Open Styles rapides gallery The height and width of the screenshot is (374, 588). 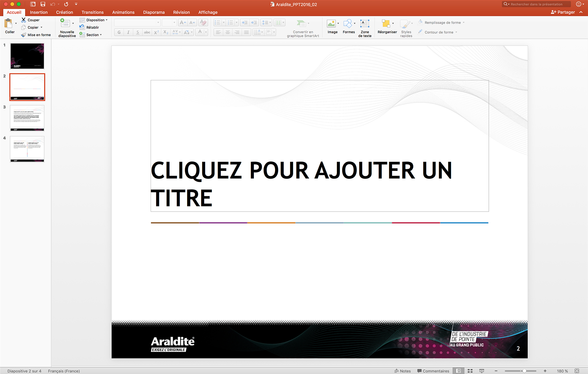pyautogui.click(x=406, y=28)
